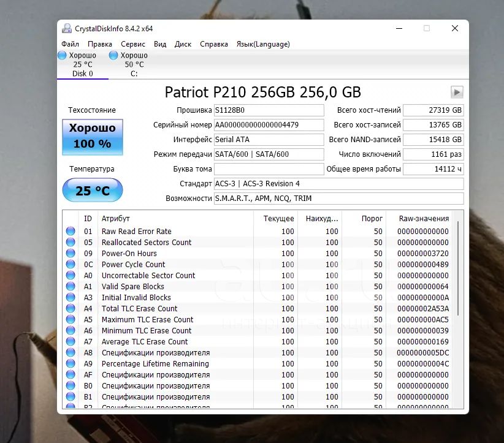Click the next disk arrow button
The width and height of the screenshot is (504, 443).
[x=457, y=92]
